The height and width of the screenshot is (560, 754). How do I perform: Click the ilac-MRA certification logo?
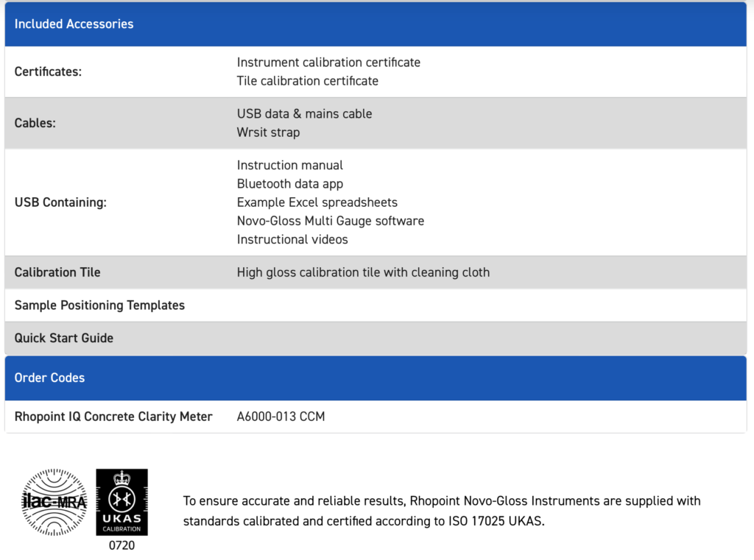tap(54, 502)
